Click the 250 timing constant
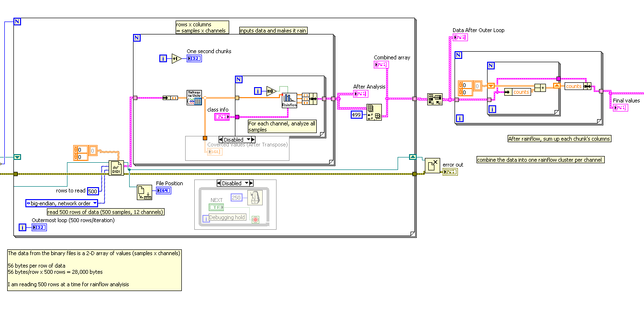 (x=236, y=199)
